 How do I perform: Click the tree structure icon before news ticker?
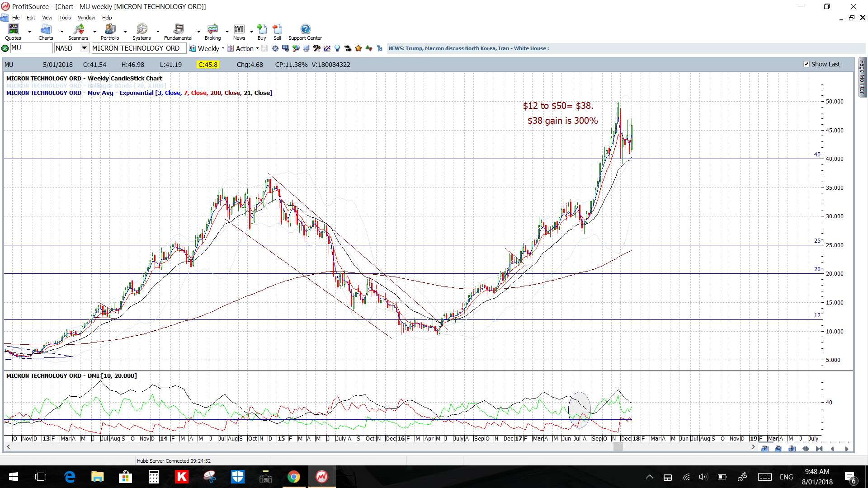pos(379,48)
